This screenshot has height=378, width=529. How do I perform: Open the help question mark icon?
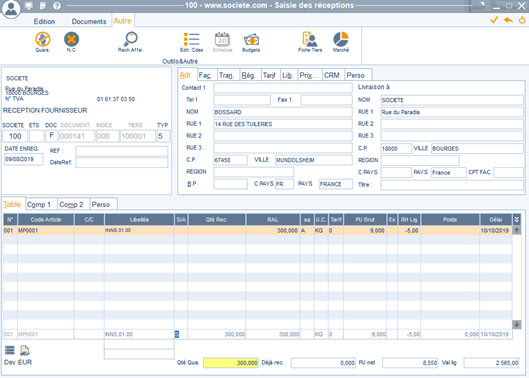tap(57, 5)
